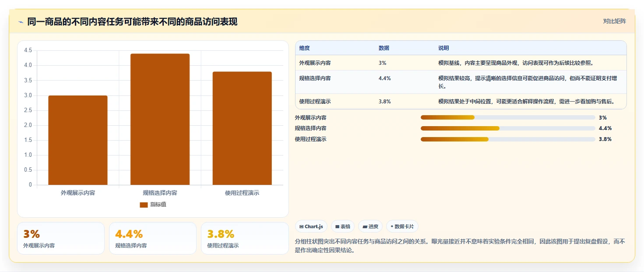The width and height of the screenshot is (644, 272).
Task: Click the 说明 table column header
Action: (443, 48)
